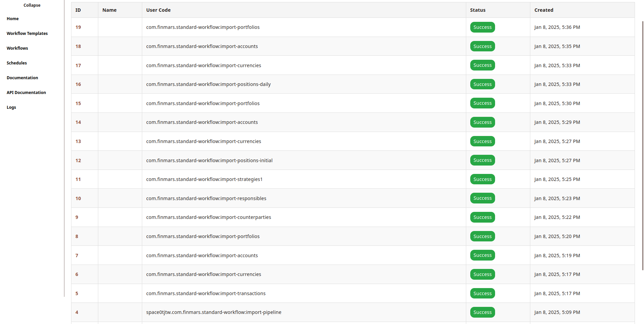Open workflow ID 19
Screen dimensions: 644x324
(x=78, y=27)
